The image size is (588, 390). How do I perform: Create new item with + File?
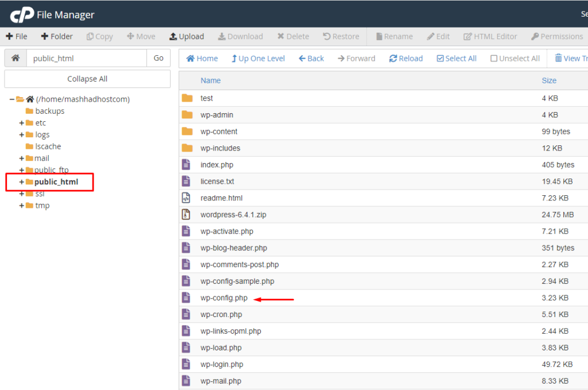click(x=17, y=36)
